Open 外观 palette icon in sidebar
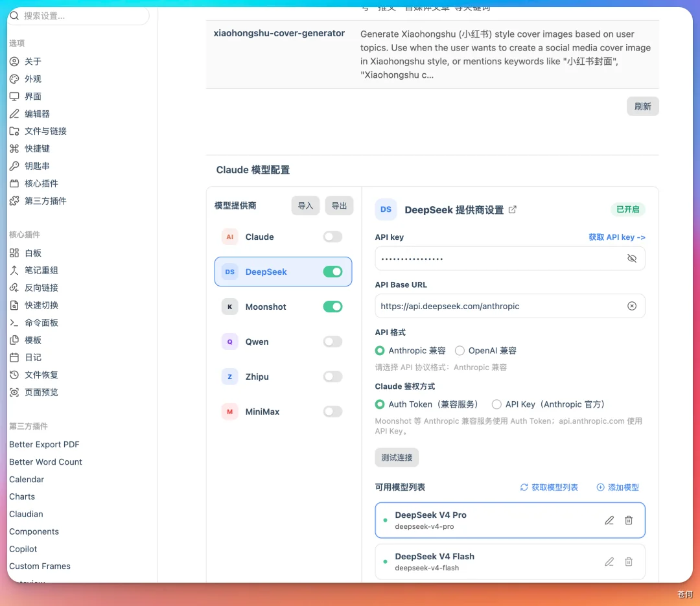 (x=14, y=78)
